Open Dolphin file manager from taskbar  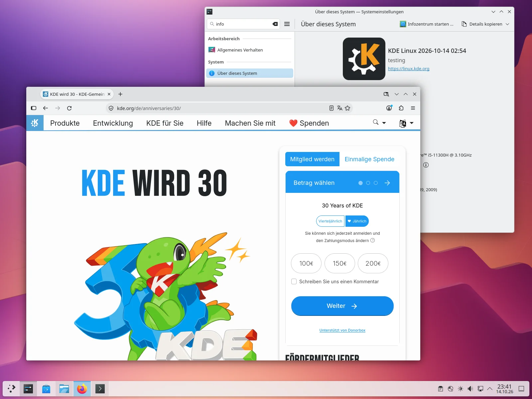pos(64,388)
